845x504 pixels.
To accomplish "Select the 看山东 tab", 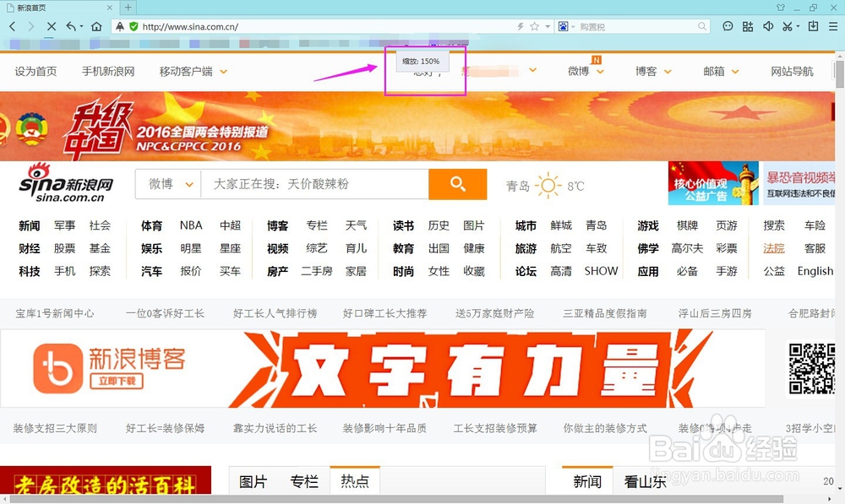I will click(x=645, y=480).
